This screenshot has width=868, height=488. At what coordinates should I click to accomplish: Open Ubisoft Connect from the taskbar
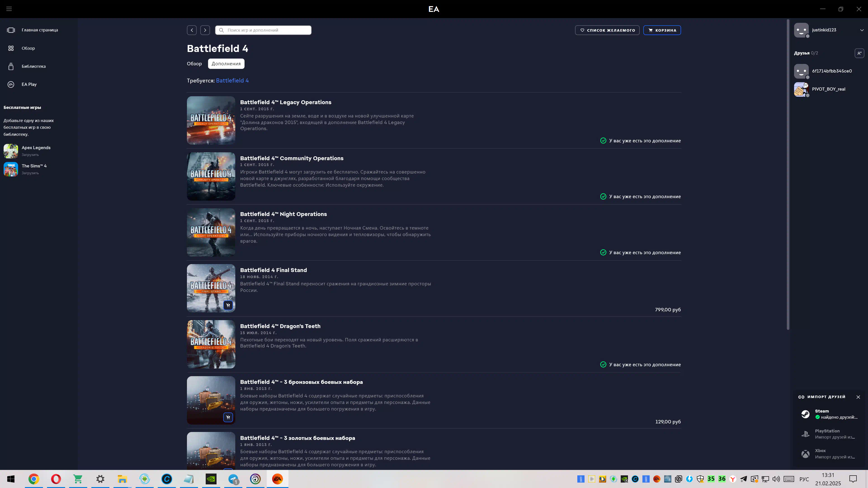point(255,479)
